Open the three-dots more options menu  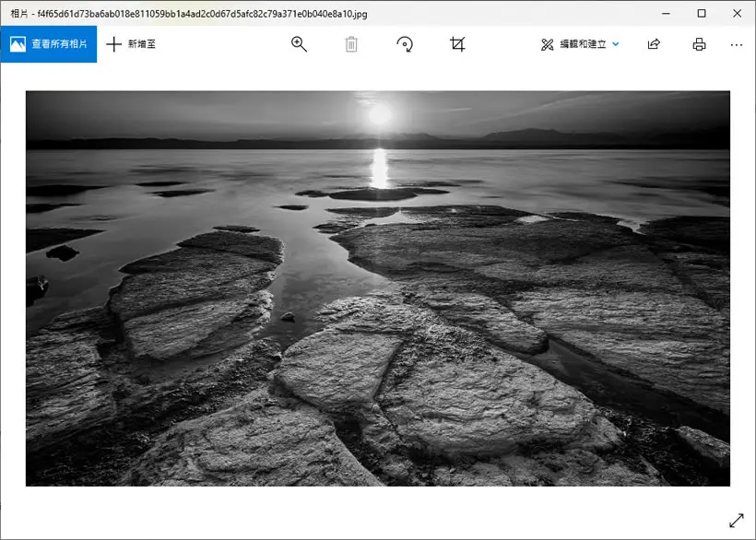[x=737, y=45]
